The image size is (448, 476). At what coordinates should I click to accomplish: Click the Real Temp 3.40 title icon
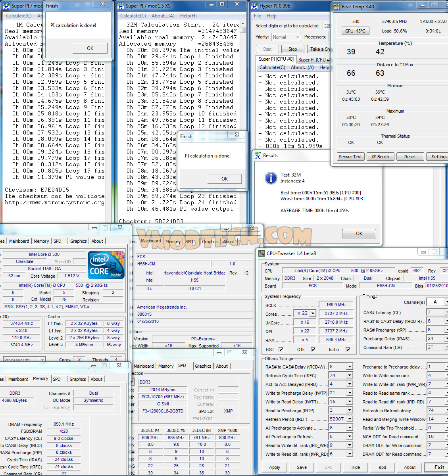[336, 6]
